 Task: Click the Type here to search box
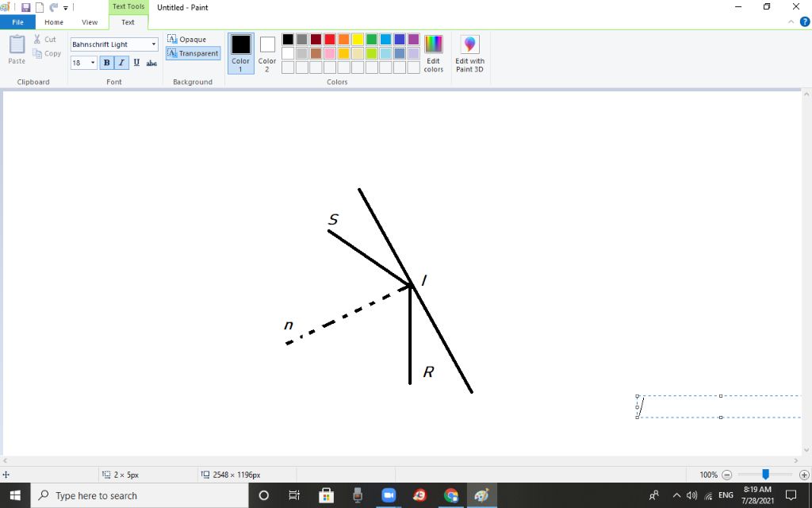pyautogui.click(x=140, y=495)
